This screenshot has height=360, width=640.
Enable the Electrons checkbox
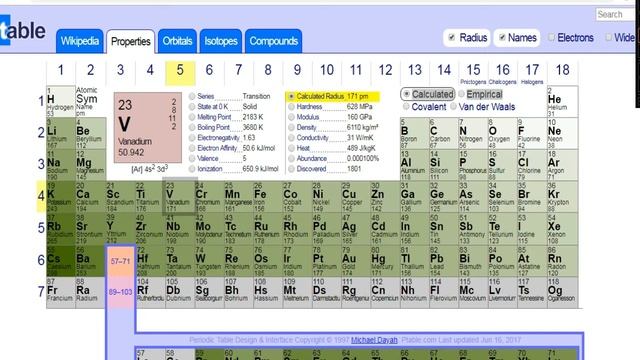click(551, 38)
